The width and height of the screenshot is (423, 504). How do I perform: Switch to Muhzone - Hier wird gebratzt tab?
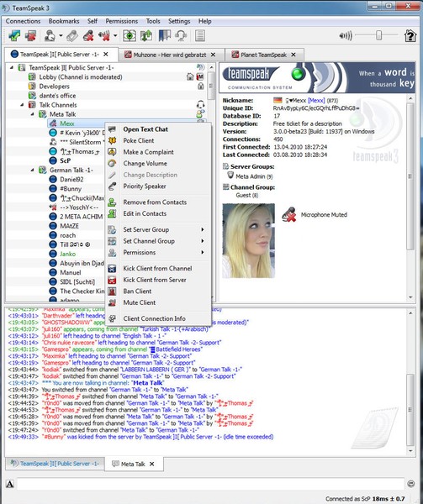(x=170, y=55)
